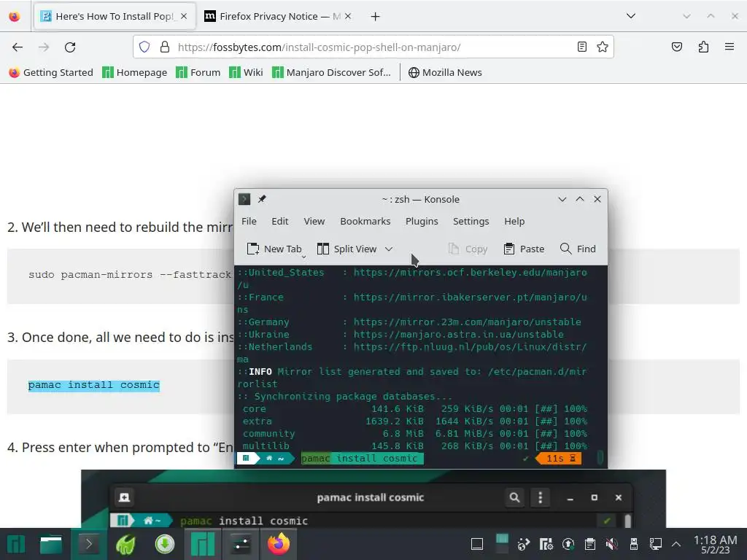Open the system settings sliders taskbar icon

[x=240, y=544]
